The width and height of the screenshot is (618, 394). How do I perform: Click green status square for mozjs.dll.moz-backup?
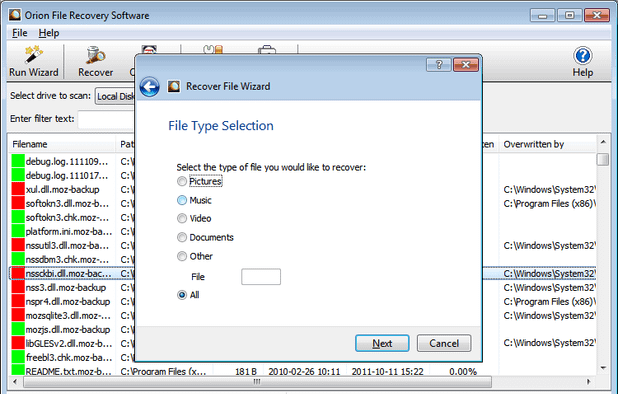[18, 329]
